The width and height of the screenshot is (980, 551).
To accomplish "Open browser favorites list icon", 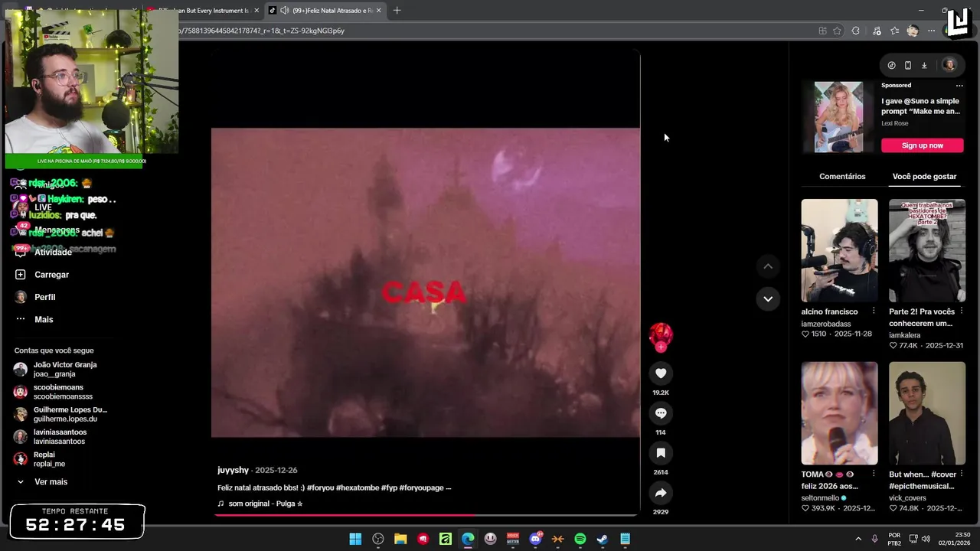I will tap(894, 31).
